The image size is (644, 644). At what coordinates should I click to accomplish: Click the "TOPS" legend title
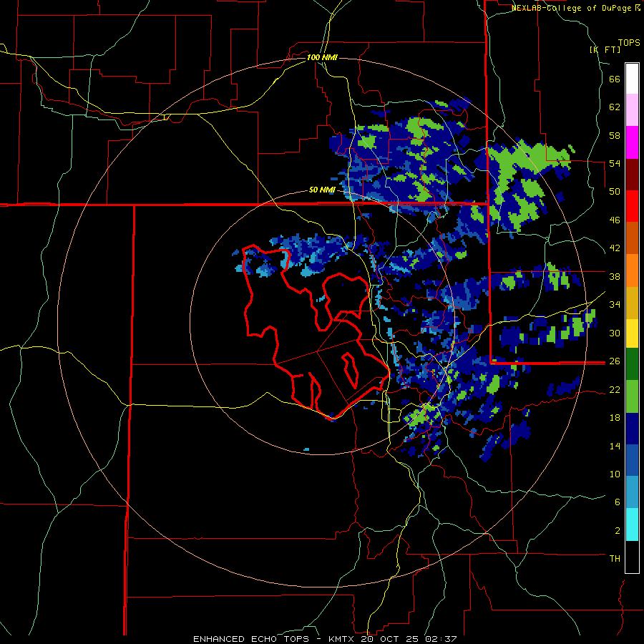pos(629,43)
